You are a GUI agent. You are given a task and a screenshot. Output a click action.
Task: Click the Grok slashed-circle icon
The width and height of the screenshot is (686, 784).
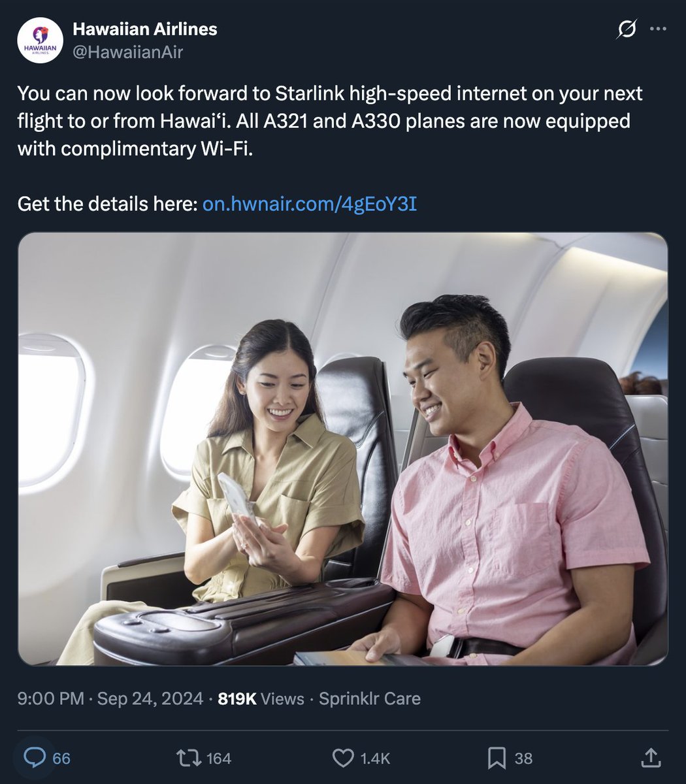point(627,29)
